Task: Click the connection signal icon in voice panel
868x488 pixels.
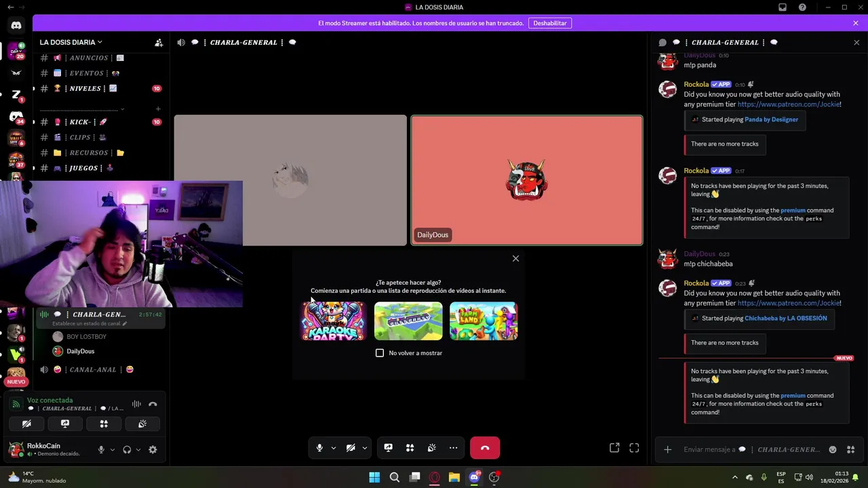Action: 17,404
